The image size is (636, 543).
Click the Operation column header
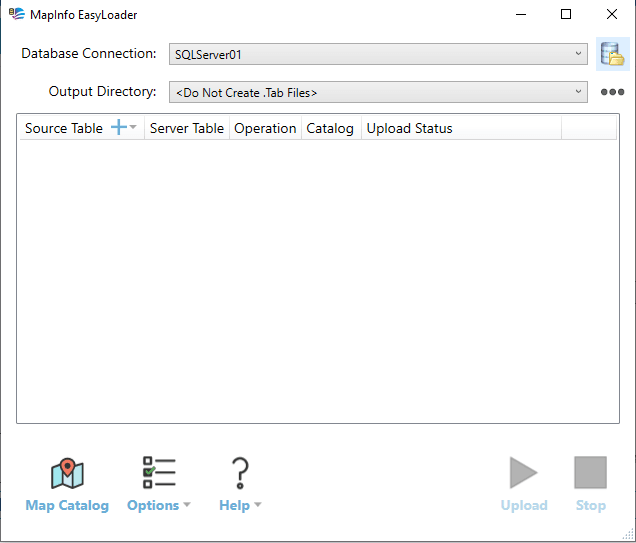click(x=265, y=128)
